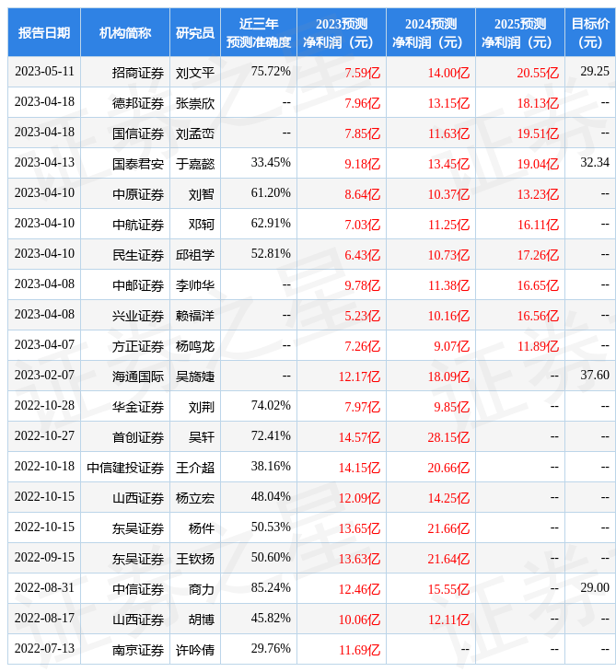Select the 2023-05-11 report date cell
The width and height of the screenshot is (616, 672).
44,72
